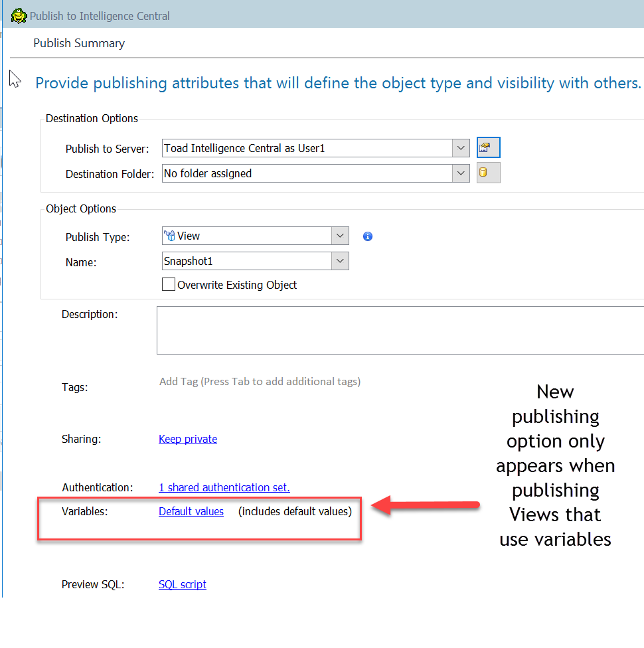Open the 1 shared authentication set link
The width and height of the screenshot is (644, 648).
click(224, 487)
